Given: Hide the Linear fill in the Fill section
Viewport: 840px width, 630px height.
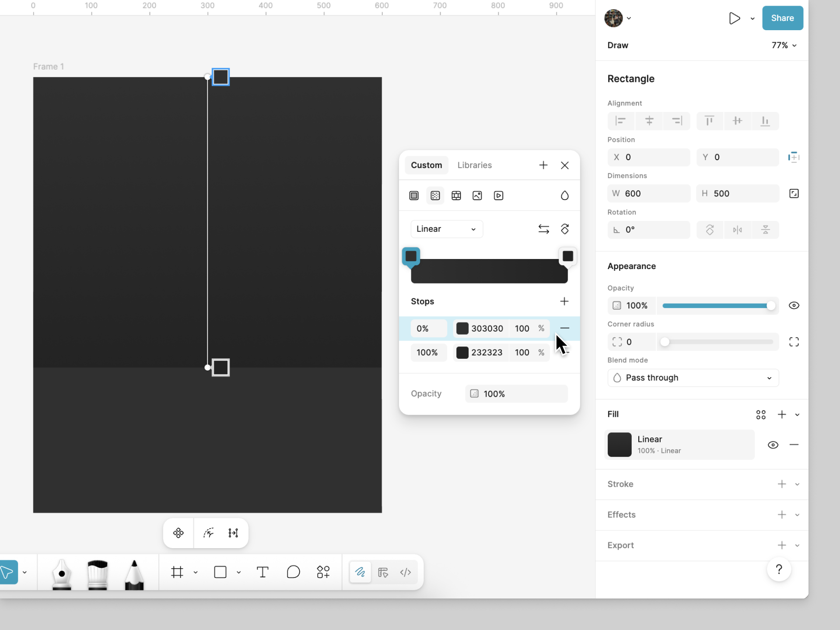Looking at the screenshot, I should pos(773,444).
